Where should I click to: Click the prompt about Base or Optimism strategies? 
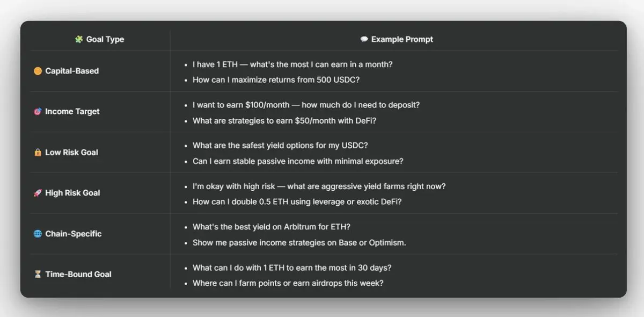(x=299, y=243)
